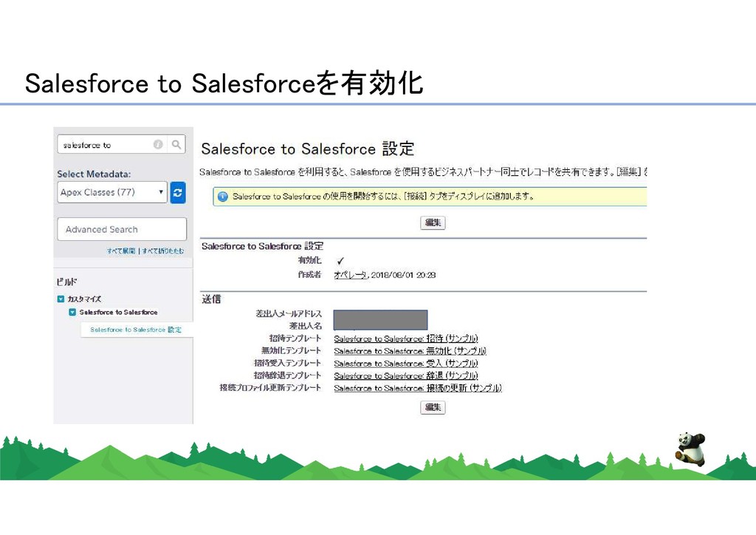This screenshot has height=535, width=756.
Task: Click the info icon in the yellow notice
Action: click(x=222, y=197)
